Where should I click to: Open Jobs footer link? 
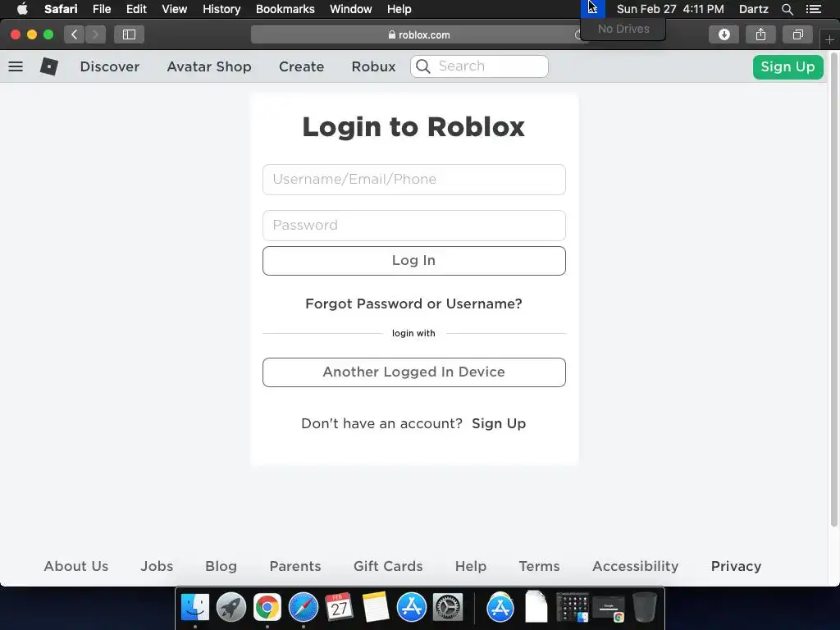157,566
